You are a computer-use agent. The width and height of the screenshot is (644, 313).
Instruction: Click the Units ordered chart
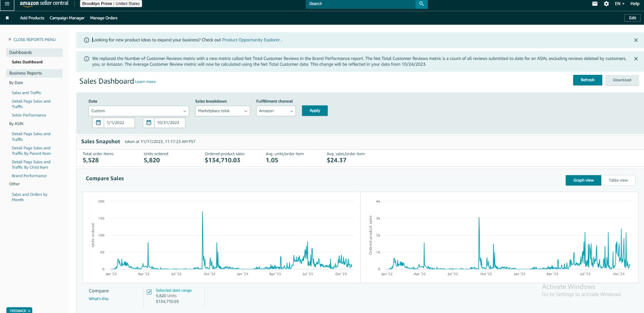(x=221, y=237)
